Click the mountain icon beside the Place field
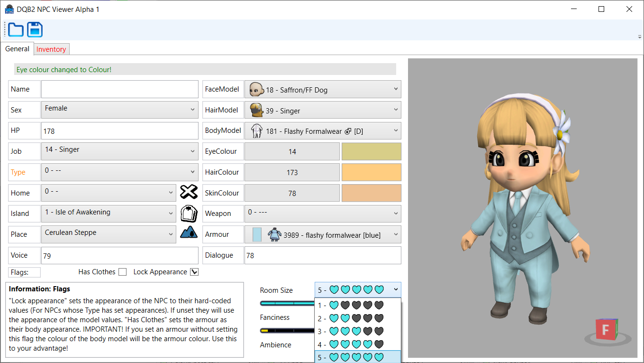 189,233
